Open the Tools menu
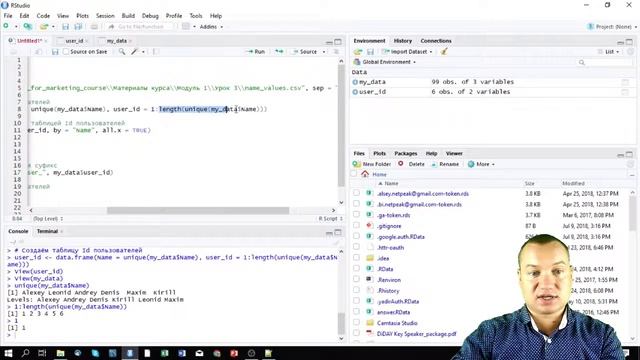The width and height of the screenshot is (640, 360). coord(196,16)
